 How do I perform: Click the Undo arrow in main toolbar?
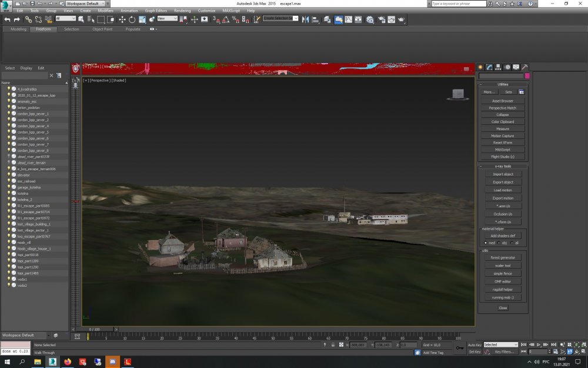[x=7, y=19]
